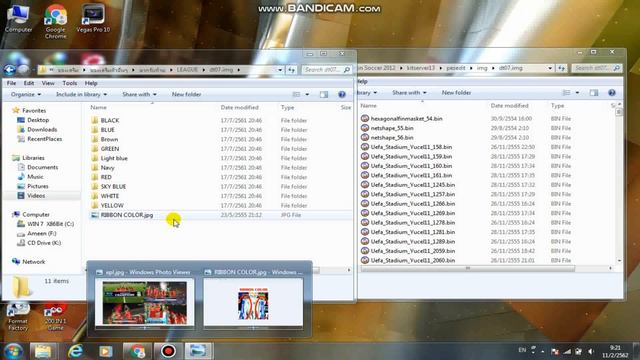Sort by Type column in right Explorer
The image size is (640, 360).
tap(558, 106)
